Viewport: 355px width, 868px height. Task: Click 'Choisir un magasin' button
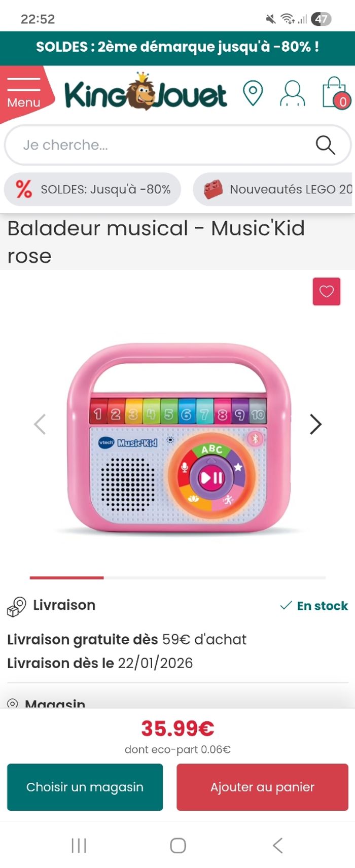coord(85,787)
